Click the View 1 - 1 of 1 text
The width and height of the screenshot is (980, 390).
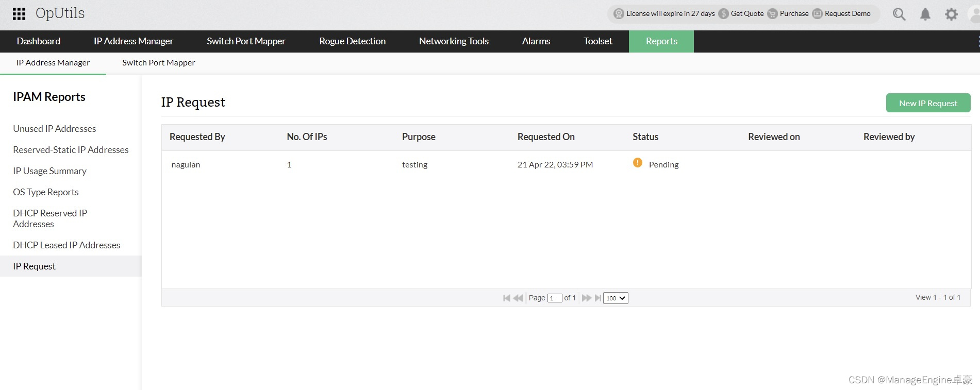[x=938, y=297]
